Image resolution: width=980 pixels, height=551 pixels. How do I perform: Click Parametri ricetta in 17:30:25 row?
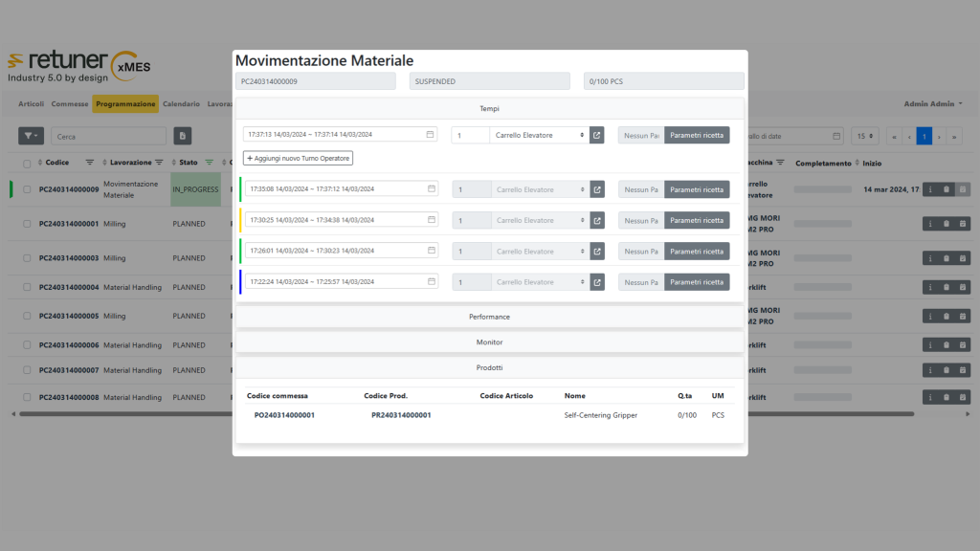(x=697, y=221)
